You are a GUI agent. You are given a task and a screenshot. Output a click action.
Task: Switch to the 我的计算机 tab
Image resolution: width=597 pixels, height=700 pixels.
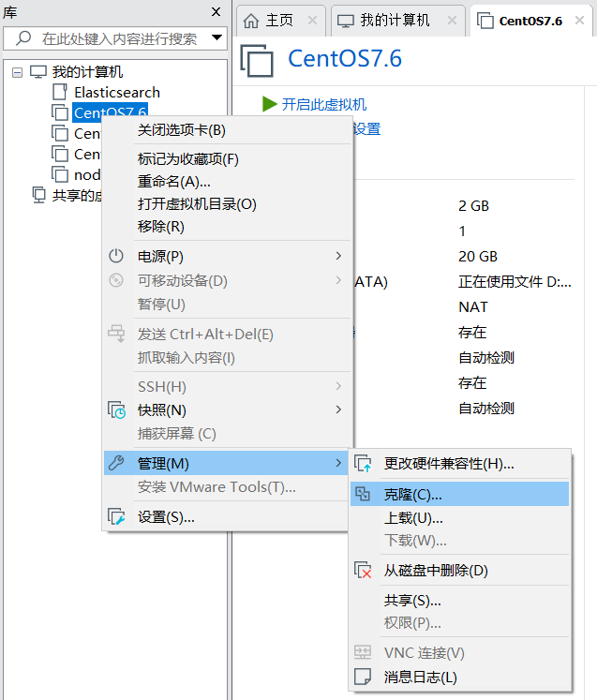tap(397, 21)
